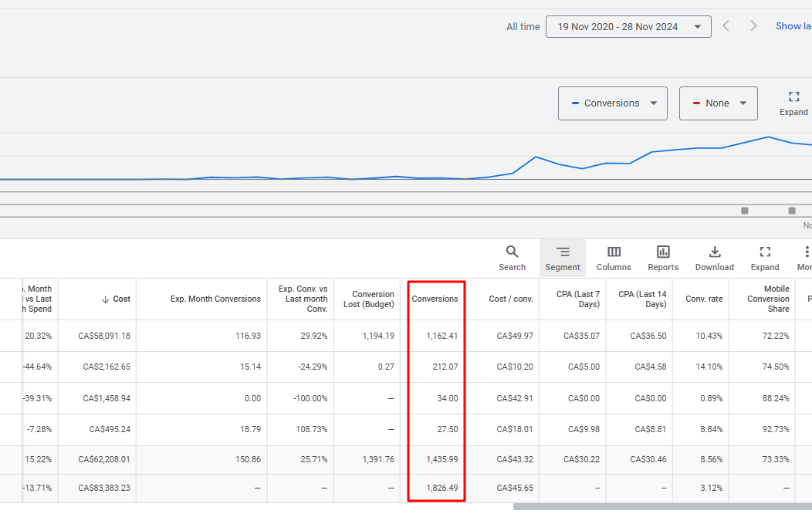Open the None second metric dropdown
Screen dimensions: 812x524
[719, 103]
